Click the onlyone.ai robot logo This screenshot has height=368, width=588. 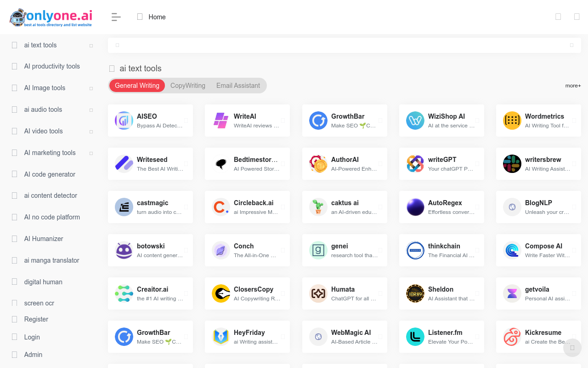point(51,17)
